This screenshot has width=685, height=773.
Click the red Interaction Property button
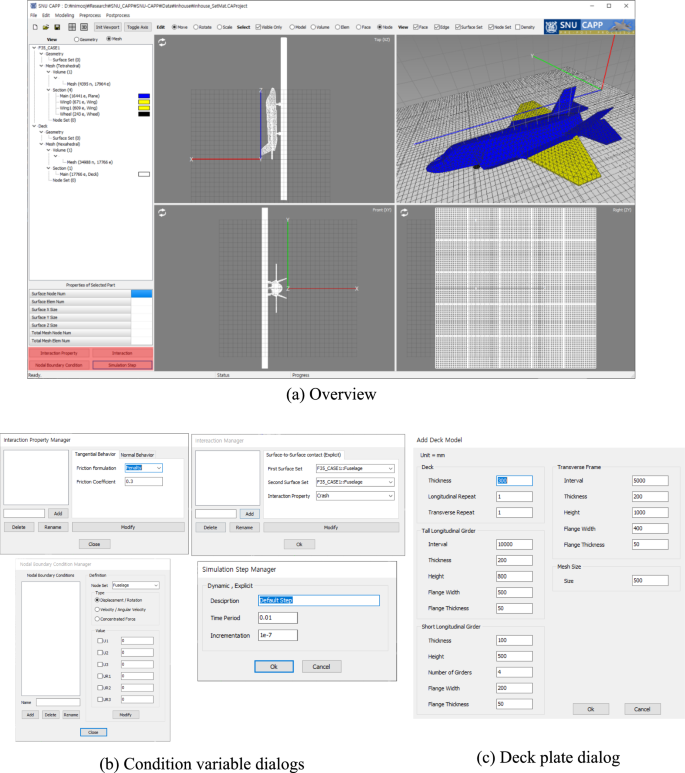(x=59, y=353)
